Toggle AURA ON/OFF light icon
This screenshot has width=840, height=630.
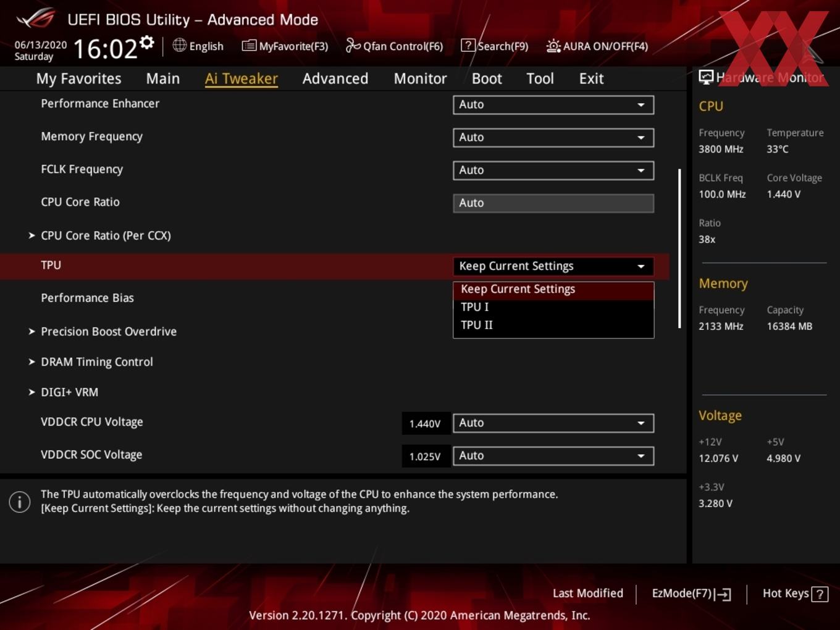click(553, 46)
